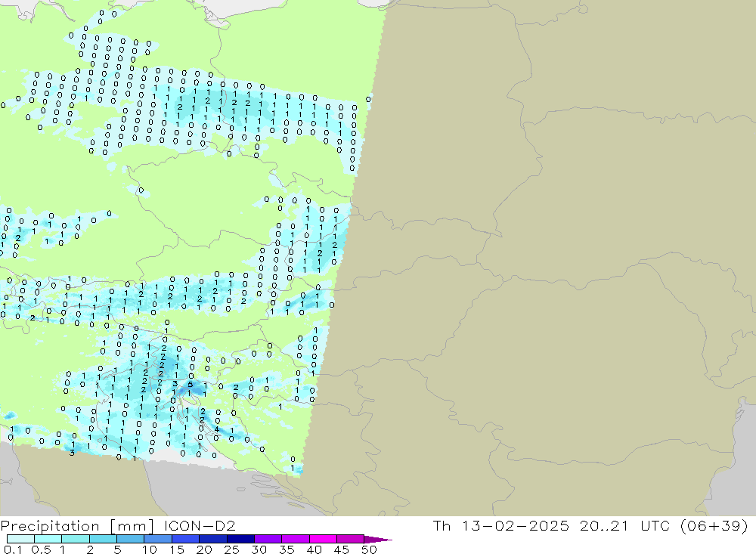The image size is (756, 554).
Task: Click the 25–30 mm navy legend swatch
Action: point(240,539)
